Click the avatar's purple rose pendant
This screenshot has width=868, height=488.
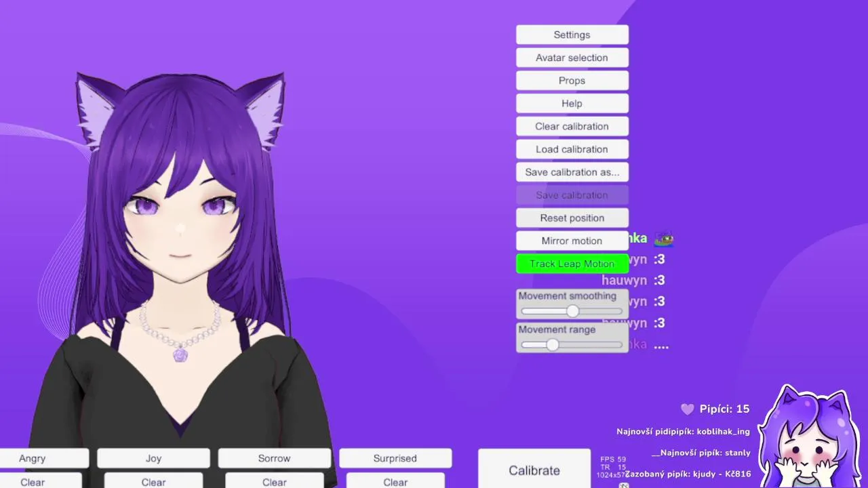pos(180,354)
